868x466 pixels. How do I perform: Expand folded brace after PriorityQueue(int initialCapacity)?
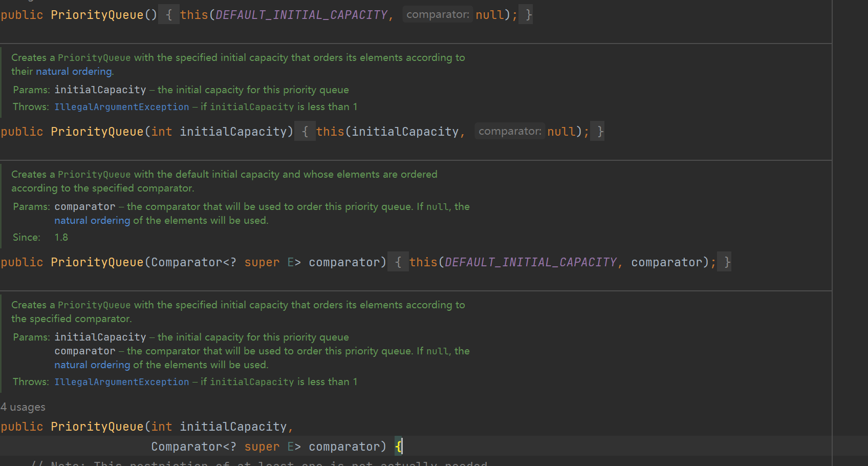pyautogui.click(x=305, y=132)
